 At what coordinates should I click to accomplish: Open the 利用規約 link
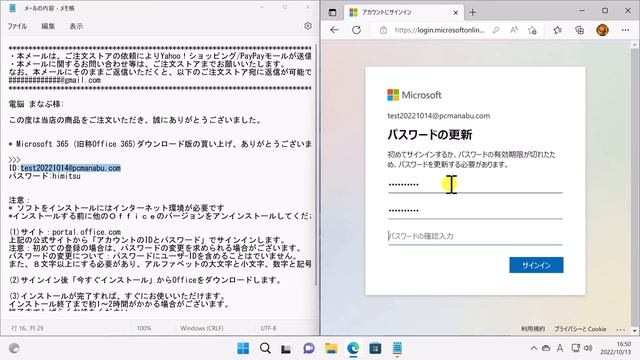pos(533,329)
